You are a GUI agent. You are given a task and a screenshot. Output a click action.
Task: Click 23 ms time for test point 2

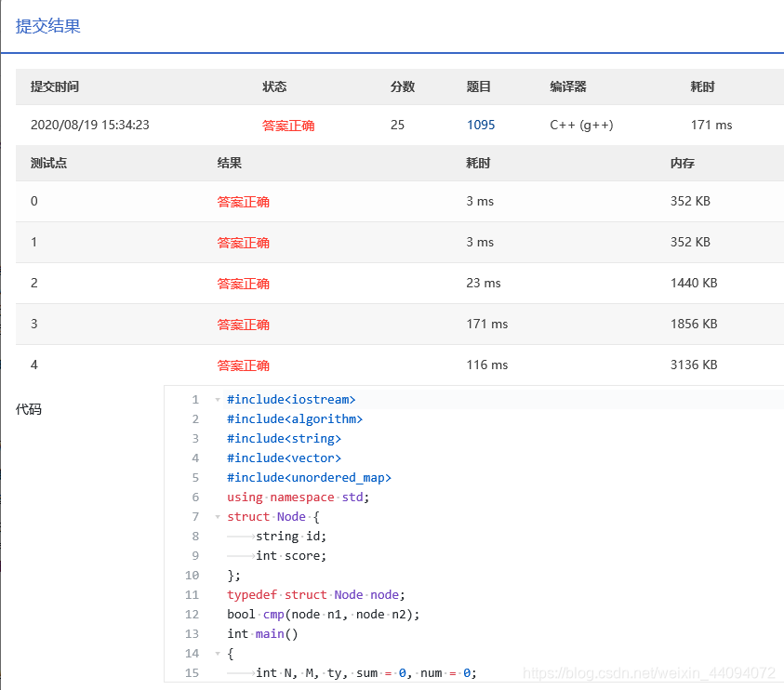click(x=484, y=283)
